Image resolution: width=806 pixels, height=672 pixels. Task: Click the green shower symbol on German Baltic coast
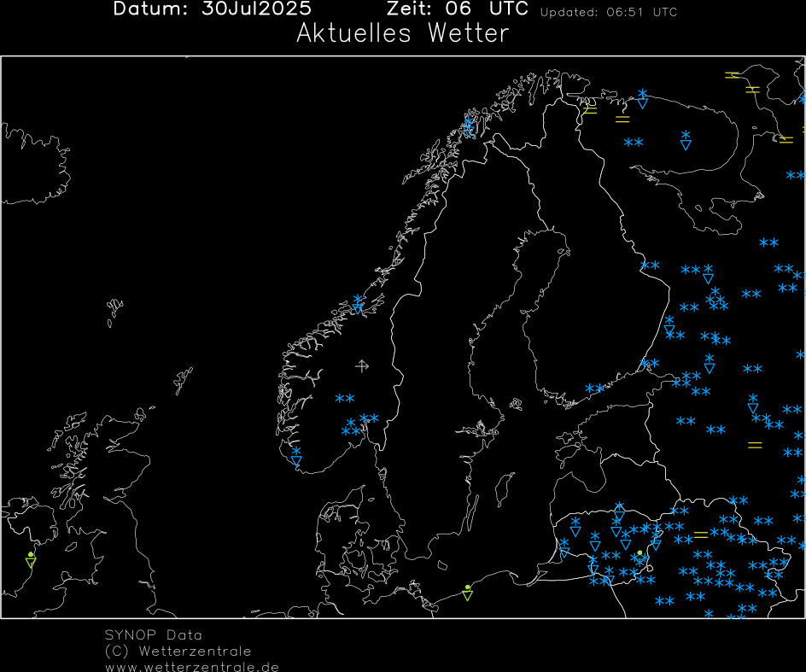(x=467, y=593)
